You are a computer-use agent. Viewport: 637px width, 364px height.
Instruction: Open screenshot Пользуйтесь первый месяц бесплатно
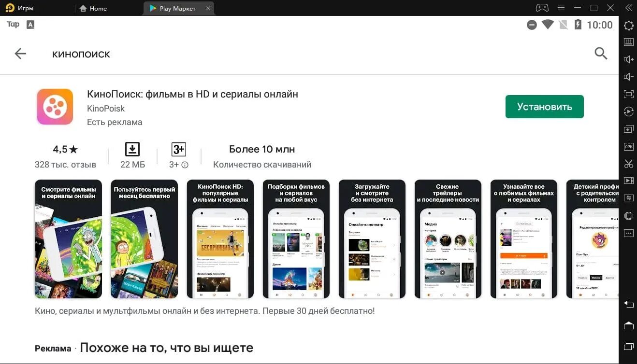pyautogui.click(x=144, y=239)
